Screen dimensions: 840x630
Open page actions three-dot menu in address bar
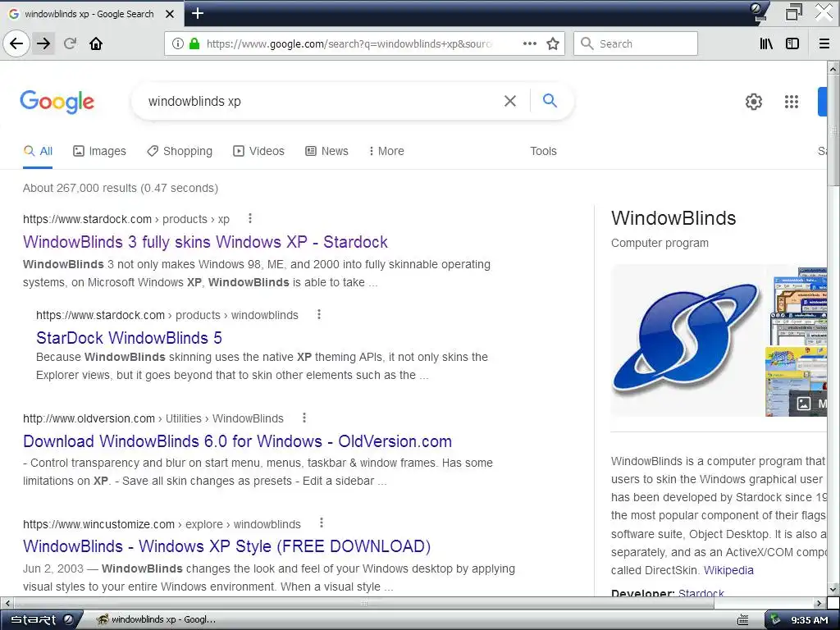coord(530,43)
